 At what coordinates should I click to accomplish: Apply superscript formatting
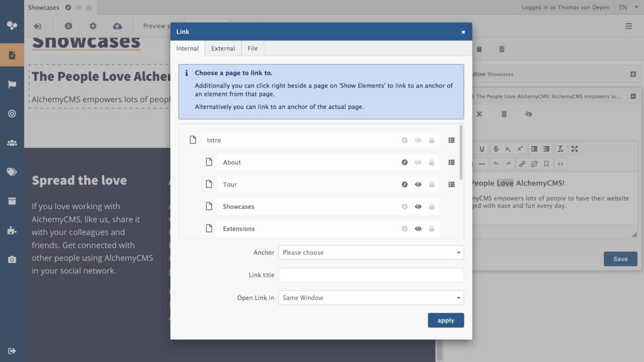point(520,149)
